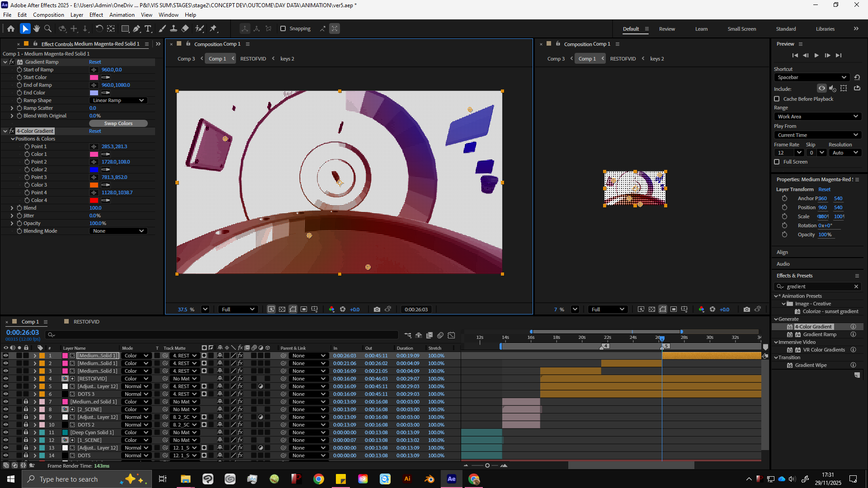Hide layer 1 Medium Solid with eye icon
This screenshot has width=868, height=488.
[x=5, y=356]
